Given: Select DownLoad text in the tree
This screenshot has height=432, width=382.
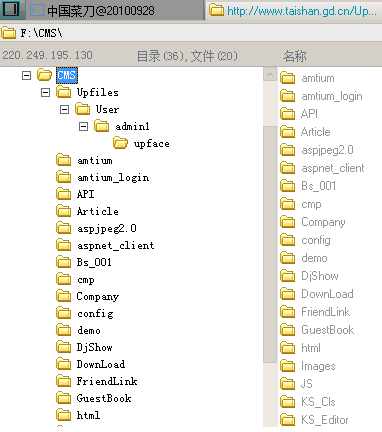Looking at the screenshot, I should [x=101, y=364].
